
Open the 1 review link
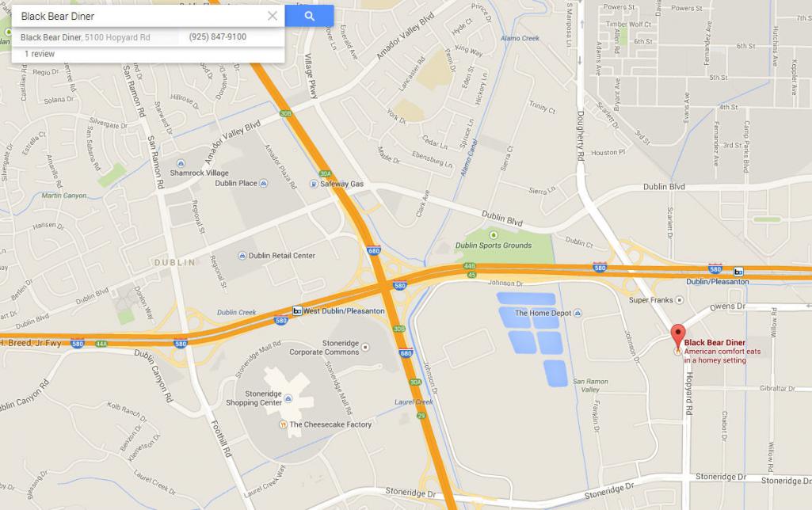click(x=40, y=54)
